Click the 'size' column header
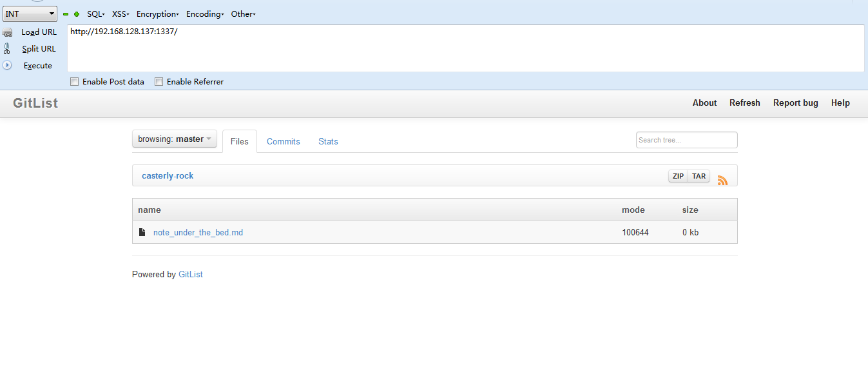 (x=690, y=210)
